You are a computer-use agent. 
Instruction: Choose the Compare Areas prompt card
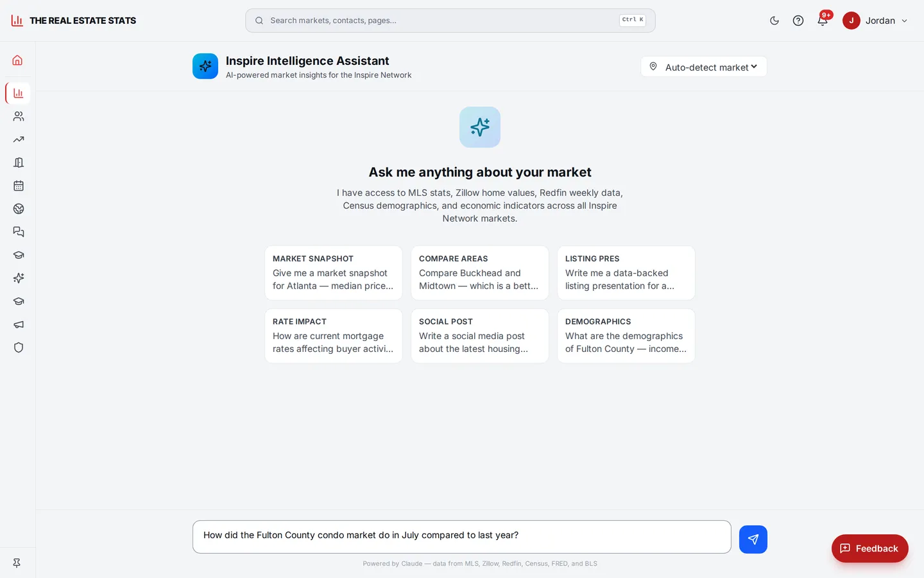point(480,273)
